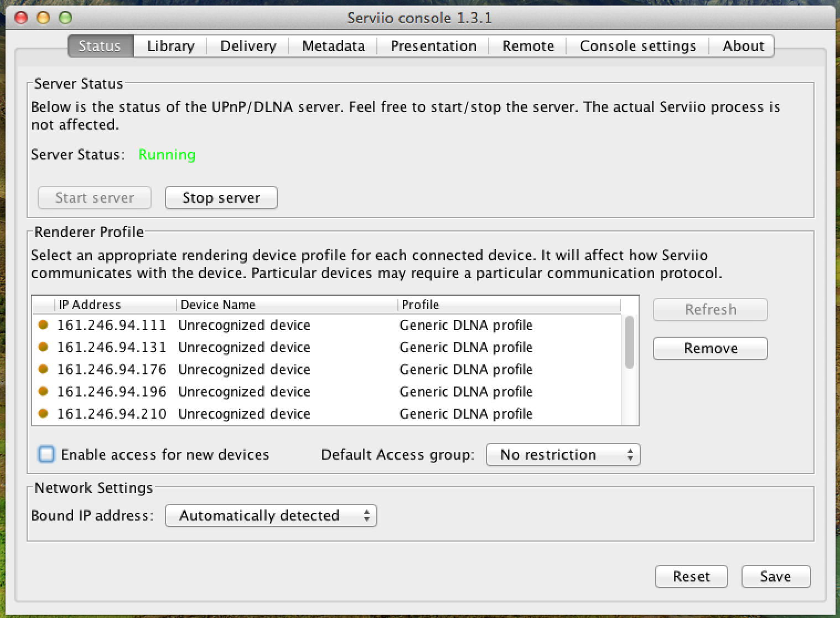
Task: Open the Delivery tab
Action: [x=248, y=46]
